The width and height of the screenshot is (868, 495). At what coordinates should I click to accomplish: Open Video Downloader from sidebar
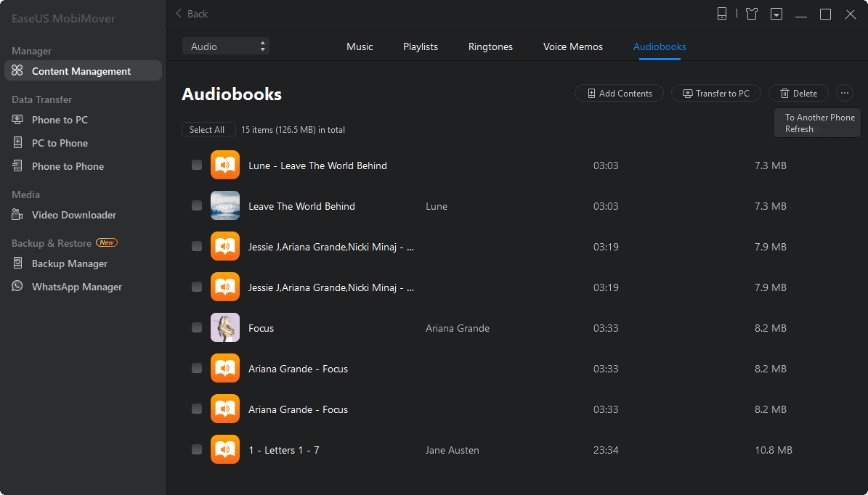(x=73, y=215)
